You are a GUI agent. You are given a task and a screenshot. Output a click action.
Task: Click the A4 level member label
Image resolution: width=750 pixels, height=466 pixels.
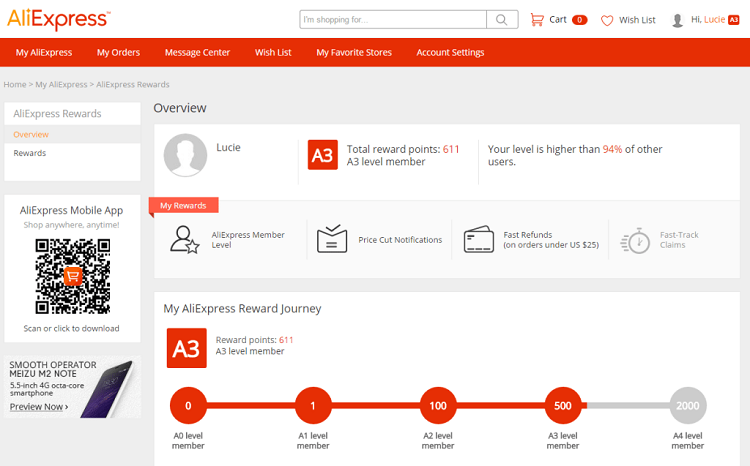pyautogui.click(x=688, y=441)
